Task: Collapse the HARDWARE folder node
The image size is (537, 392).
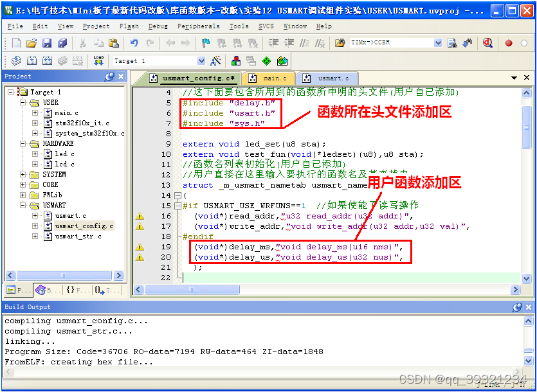Action: [23, 143]
